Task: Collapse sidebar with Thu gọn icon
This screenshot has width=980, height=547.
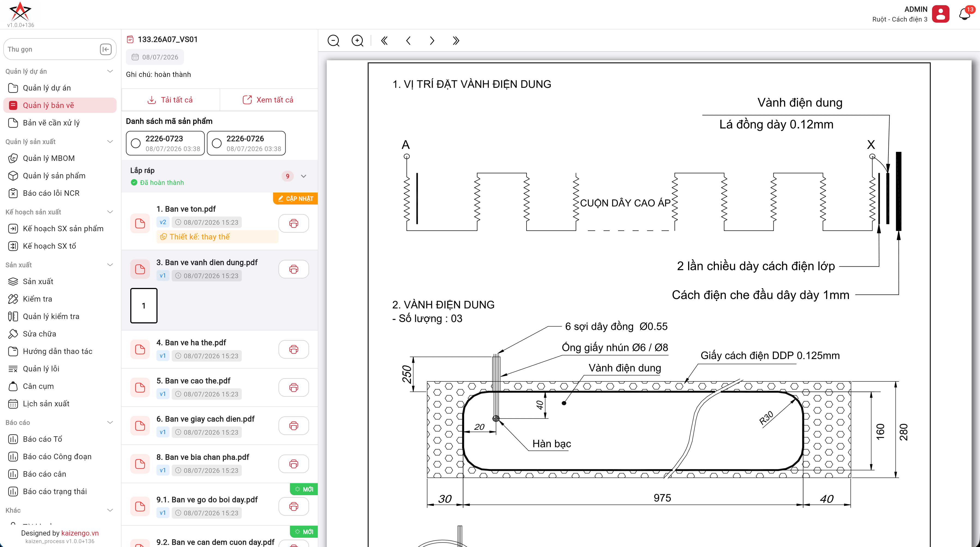Action: [x=105, y=49]
